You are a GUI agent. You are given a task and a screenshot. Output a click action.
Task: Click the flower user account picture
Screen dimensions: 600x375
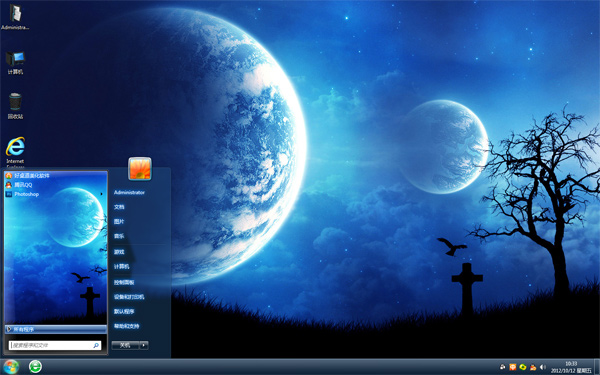(x=140, y=168)
